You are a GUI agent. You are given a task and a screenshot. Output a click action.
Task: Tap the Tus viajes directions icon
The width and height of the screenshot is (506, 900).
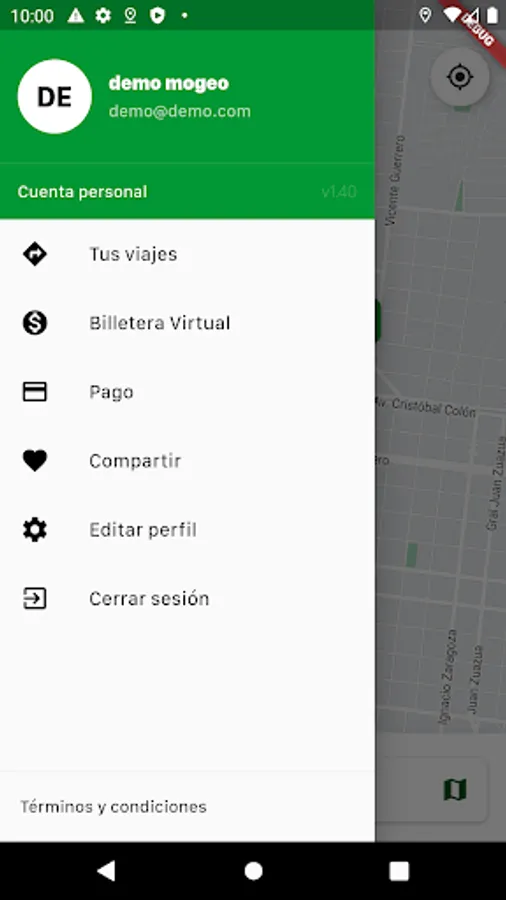pyautogui.click(x=35, y=254)
